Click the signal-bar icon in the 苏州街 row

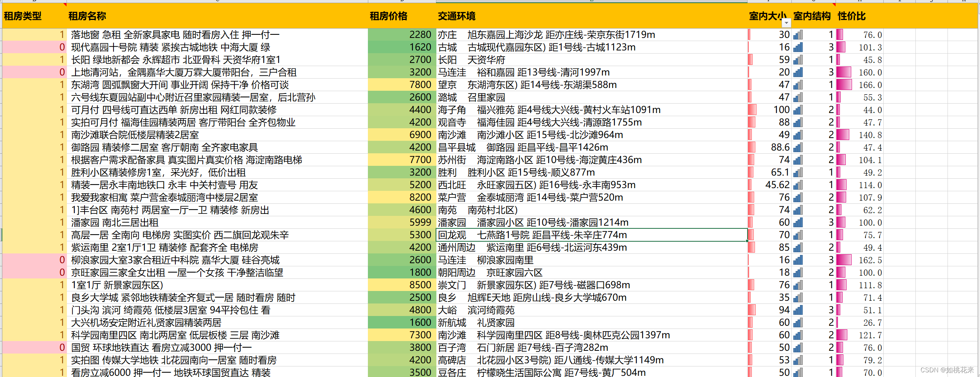click(798, 160)
